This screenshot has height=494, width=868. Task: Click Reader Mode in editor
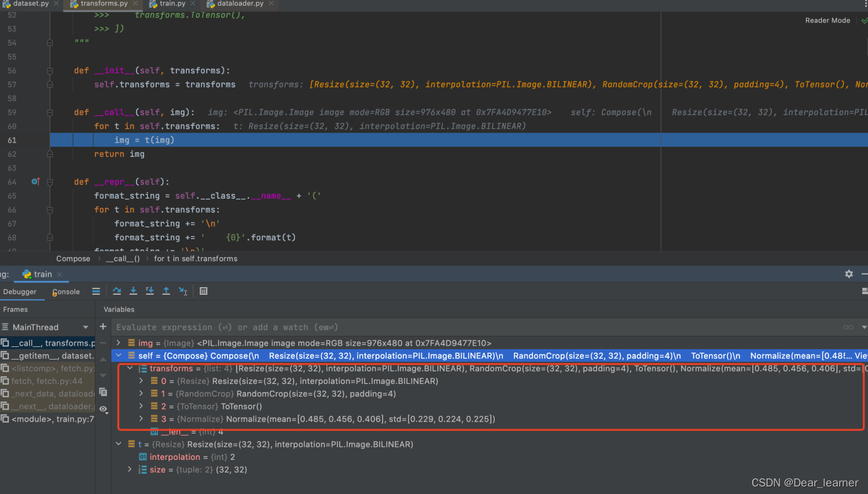827,20
